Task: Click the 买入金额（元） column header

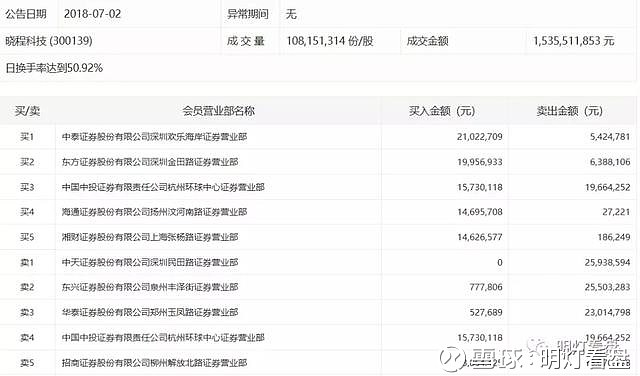Action: click(442, 111)
